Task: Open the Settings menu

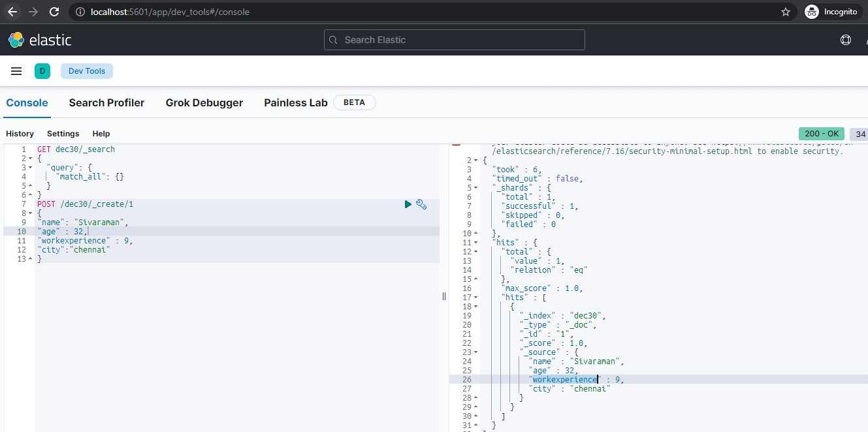Action: [63, 134]
